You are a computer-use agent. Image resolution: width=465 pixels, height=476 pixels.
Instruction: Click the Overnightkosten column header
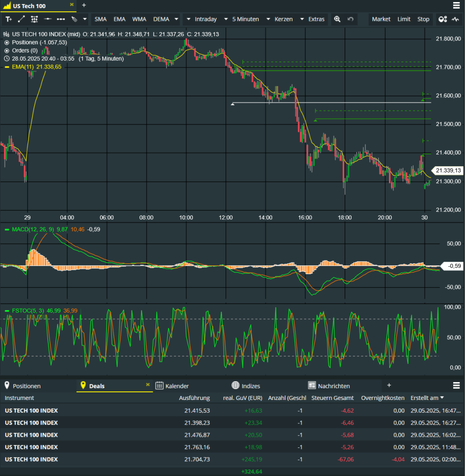(x=383, y=398)
